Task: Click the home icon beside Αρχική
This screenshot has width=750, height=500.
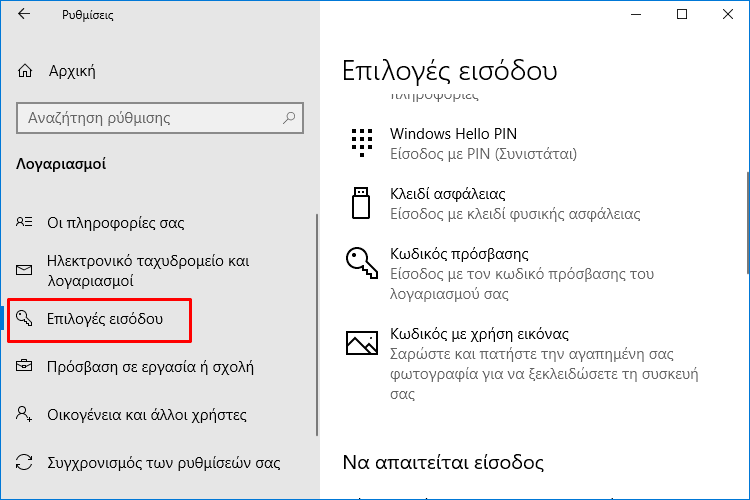Action: click(25, 71)
